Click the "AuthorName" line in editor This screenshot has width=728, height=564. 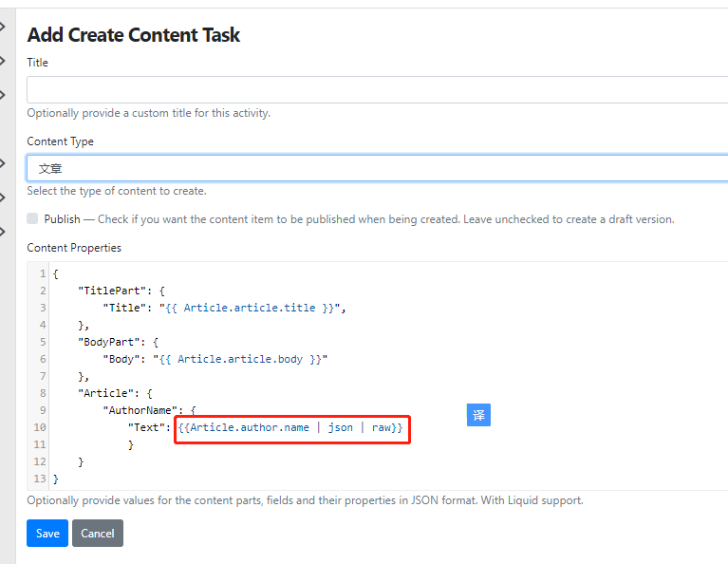(149, 410)
